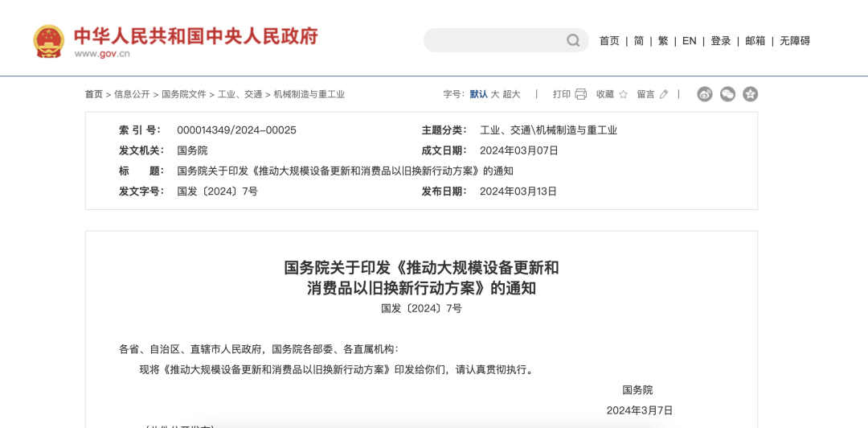Open 无障碍 accessibility mode
Image resolution: width=868 pixels, height=428 pixels.
point(794,41)
